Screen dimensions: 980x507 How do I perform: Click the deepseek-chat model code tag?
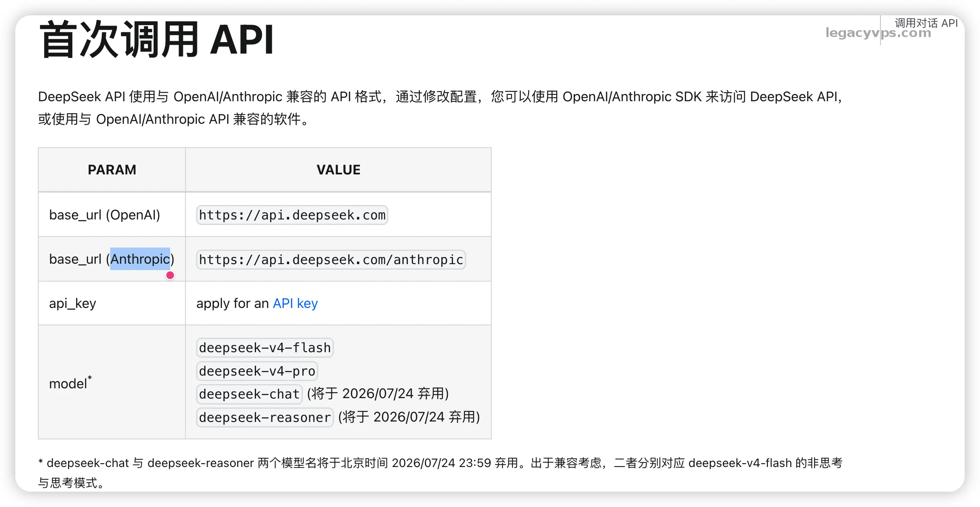point(249,394)
